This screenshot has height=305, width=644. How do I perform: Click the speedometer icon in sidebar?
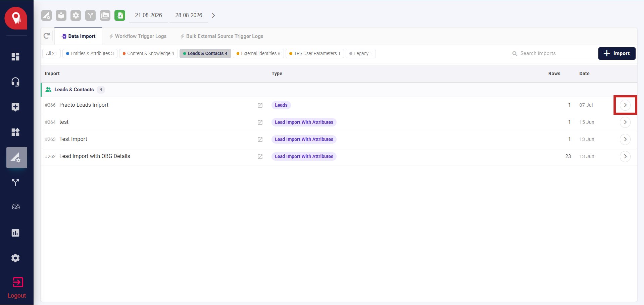16,207
